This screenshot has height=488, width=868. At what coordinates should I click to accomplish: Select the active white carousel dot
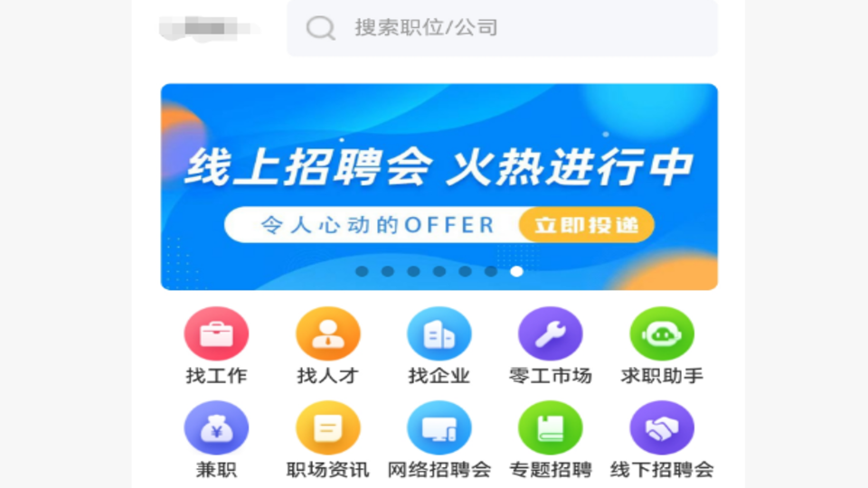[516, 271]
